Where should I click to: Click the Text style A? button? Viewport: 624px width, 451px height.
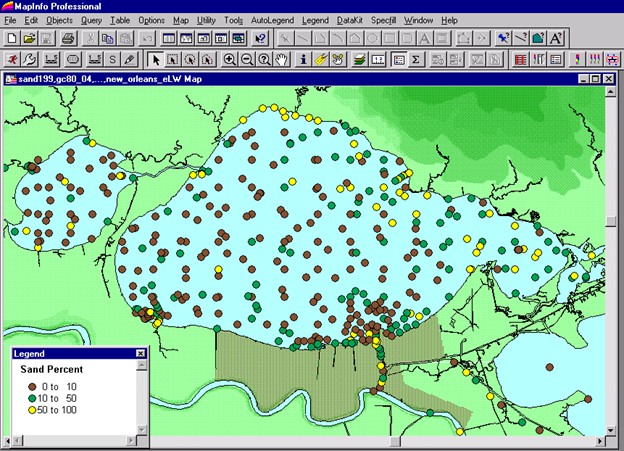point(557,38)
